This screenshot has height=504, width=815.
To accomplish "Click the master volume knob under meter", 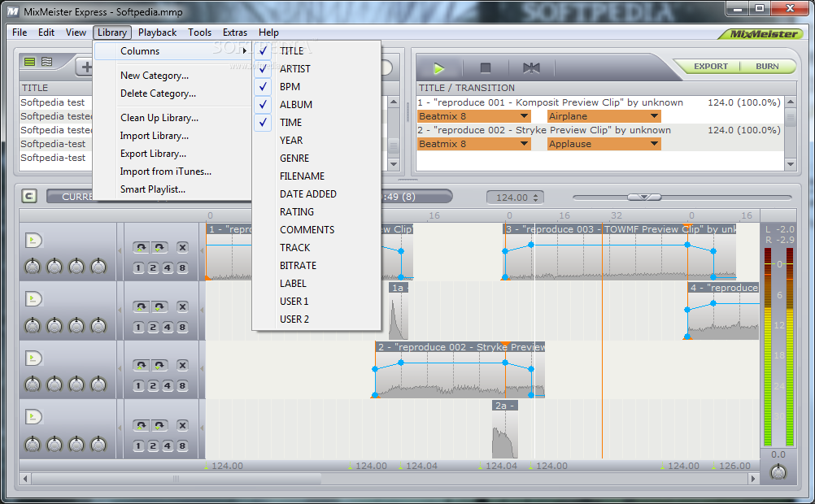I will point(778,472).
